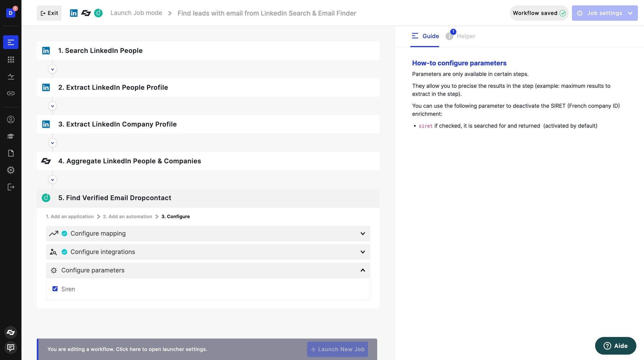The image size is (644, 360).
Task: Expand chevron below Extract LinkedIn Company Profile
Action: (52, 143)
